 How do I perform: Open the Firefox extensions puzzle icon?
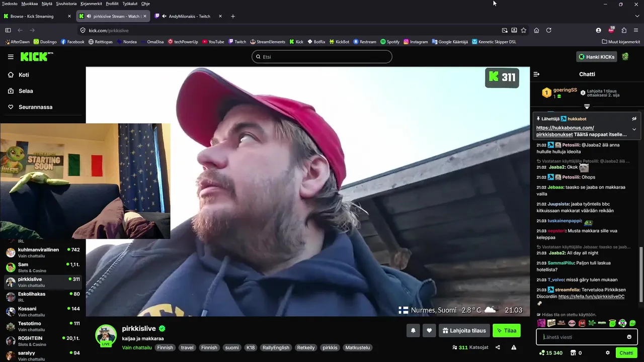(x=624, y=30)
